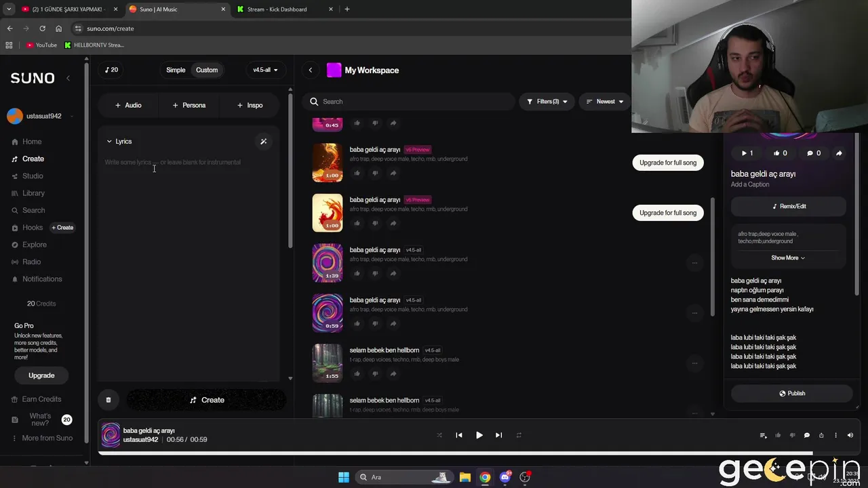Dislike the second v5 Preview song

point(375,223)
